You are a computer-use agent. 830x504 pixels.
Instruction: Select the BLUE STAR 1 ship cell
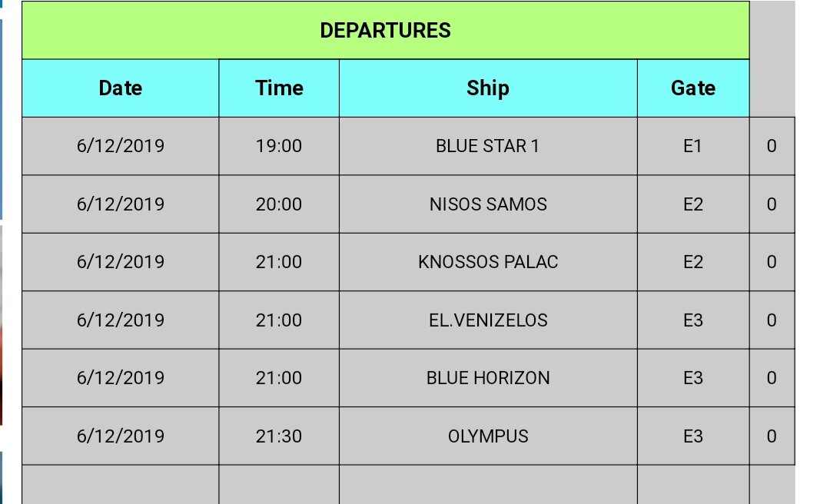pos(488,146)
